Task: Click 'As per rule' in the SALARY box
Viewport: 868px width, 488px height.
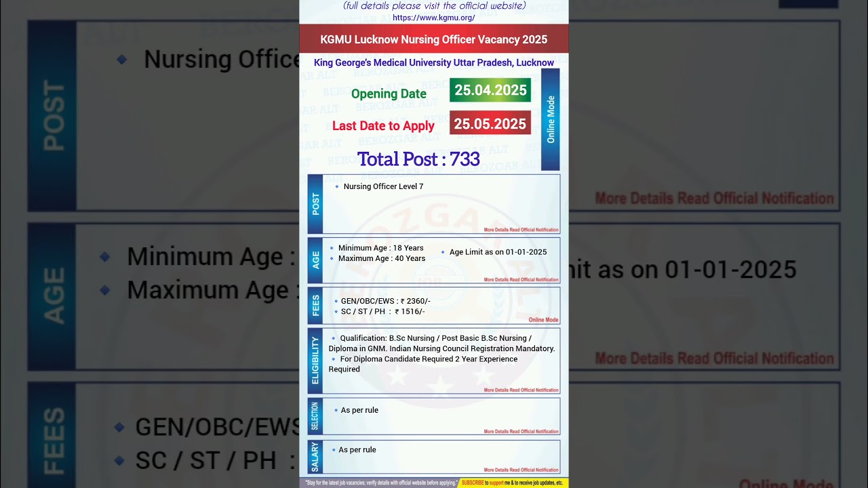Action: click(357, 449)
